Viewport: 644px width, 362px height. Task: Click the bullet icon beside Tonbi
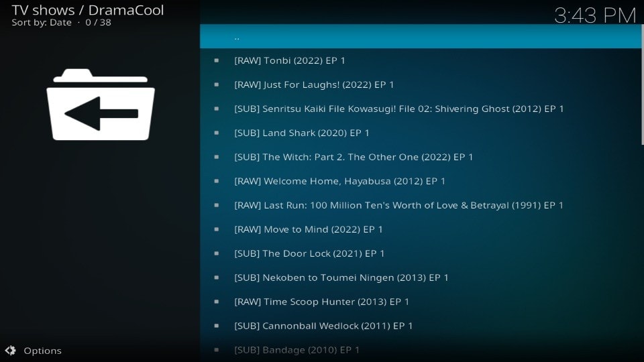pyautogui.click(x=217, y=60)
